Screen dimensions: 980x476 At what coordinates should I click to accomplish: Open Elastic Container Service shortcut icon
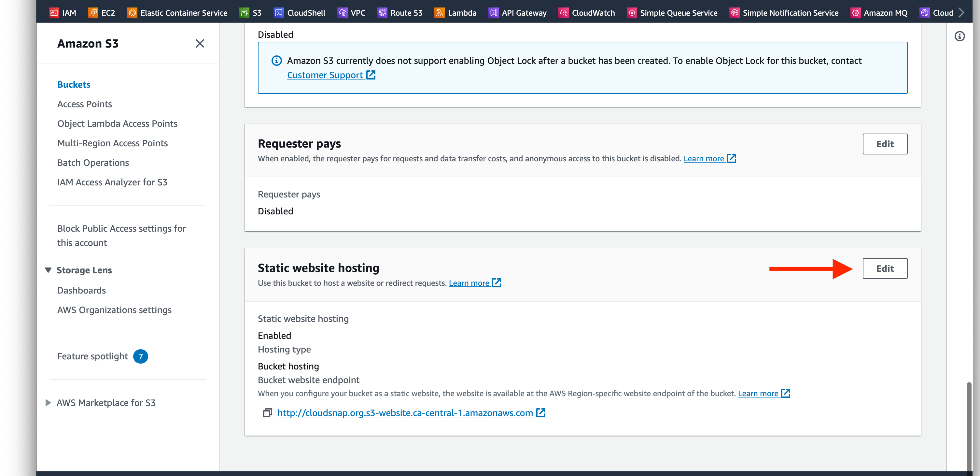coord(132,13)
